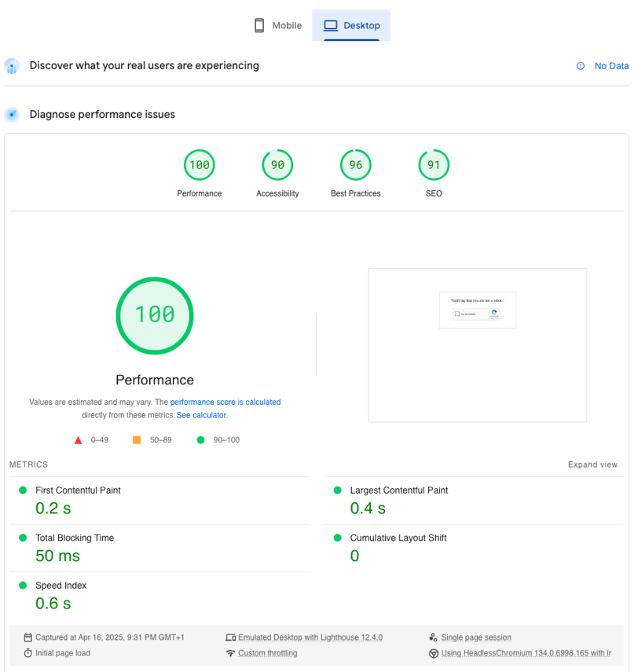This screenshot has height=672, width=638.
Task: Click the 50 ms value
Action: pyautogui.click(x=57, y=556)
